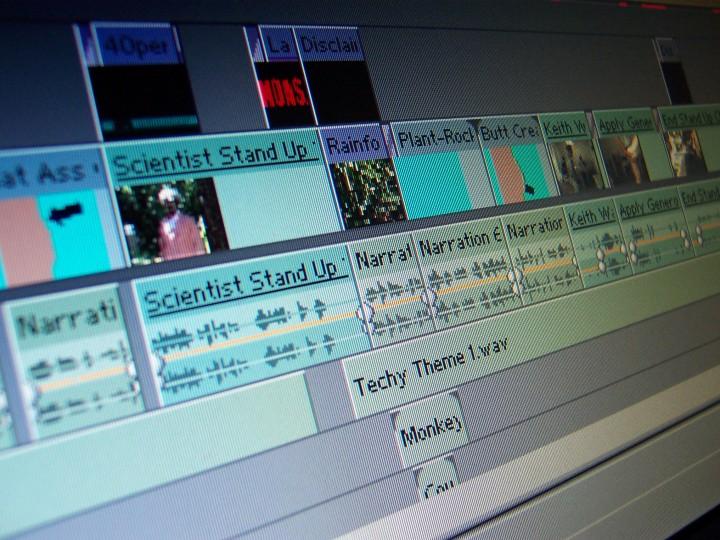Screen dimensions: 720x540
Task: Click the "Apply Gener" video clip thumbnail
Action: (x=624, y=159)
